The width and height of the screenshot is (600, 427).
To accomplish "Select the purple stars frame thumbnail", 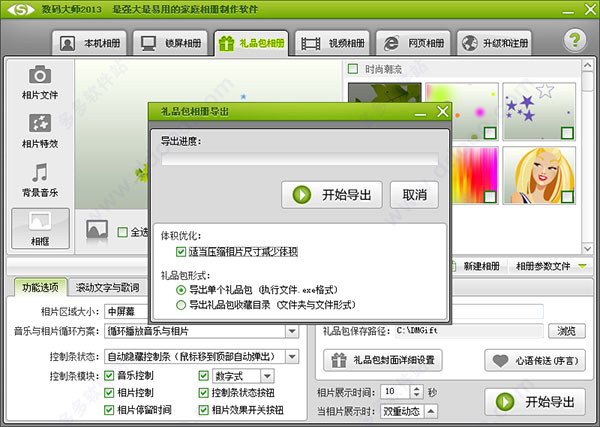I will [x=539, y=111].
